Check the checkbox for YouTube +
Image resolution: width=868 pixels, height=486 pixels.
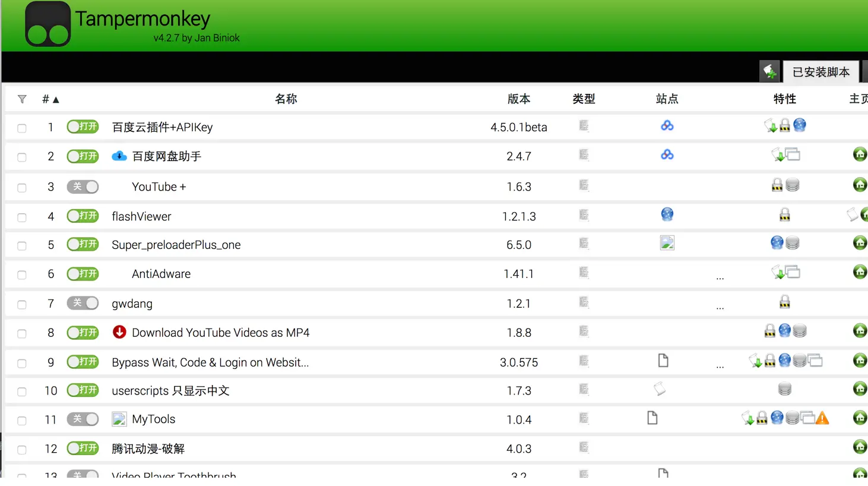(x=22, y=188)
